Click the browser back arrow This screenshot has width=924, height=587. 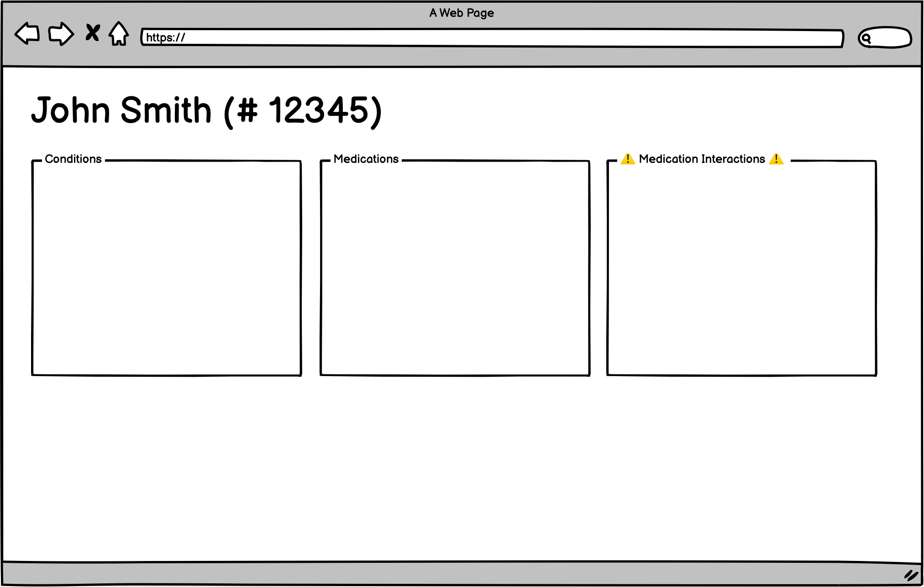27,34
